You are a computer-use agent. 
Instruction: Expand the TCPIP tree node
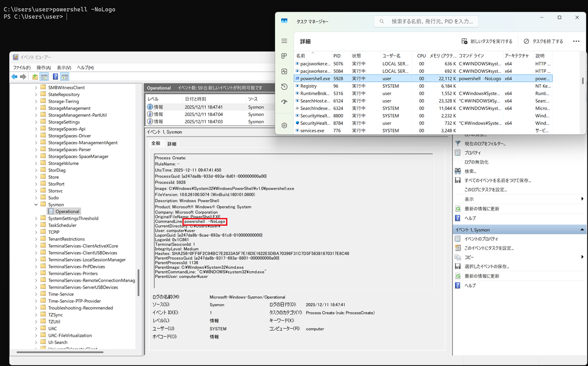37,232
